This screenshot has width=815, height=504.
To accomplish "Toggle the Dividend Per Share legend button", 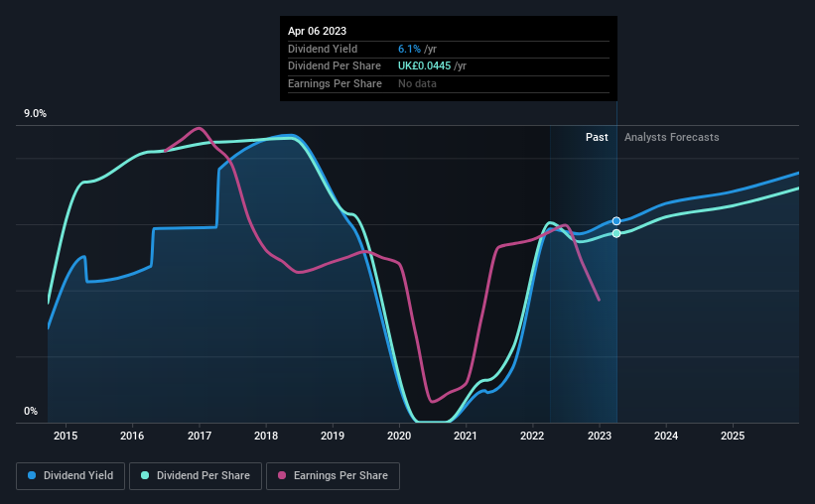I will click(x=196, y=476).
